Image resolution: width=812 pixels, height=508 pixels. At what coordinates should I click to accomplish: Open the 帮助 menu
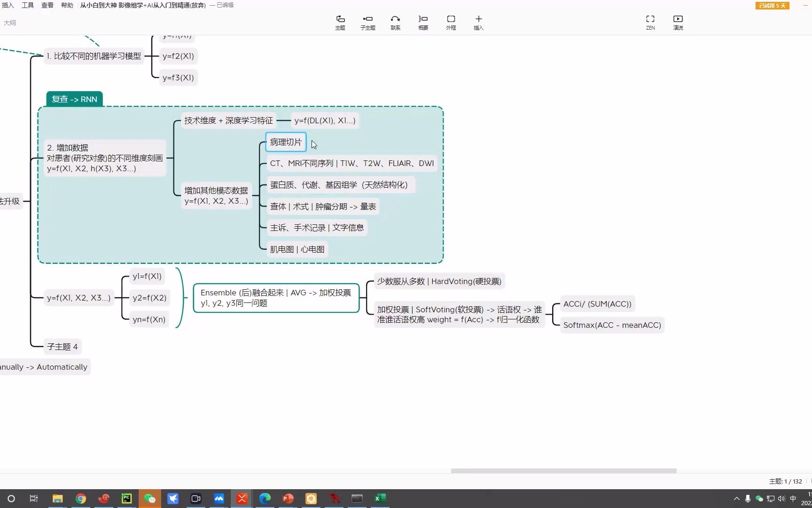tap(67, 5)
